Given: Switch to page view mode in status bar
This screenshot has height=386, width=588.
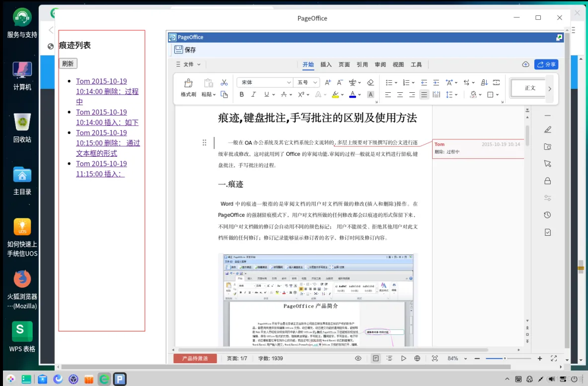Looking at the screenshot, I should 375,358.
